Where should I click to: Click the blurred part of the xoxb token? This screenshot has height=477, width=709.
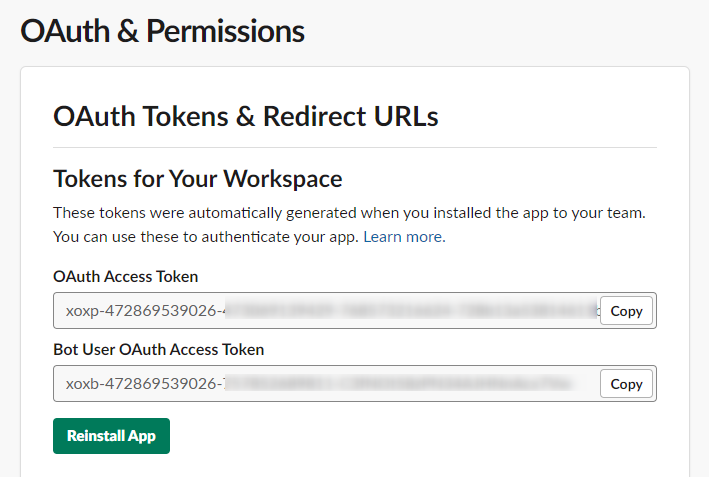(x=398, y=384)
